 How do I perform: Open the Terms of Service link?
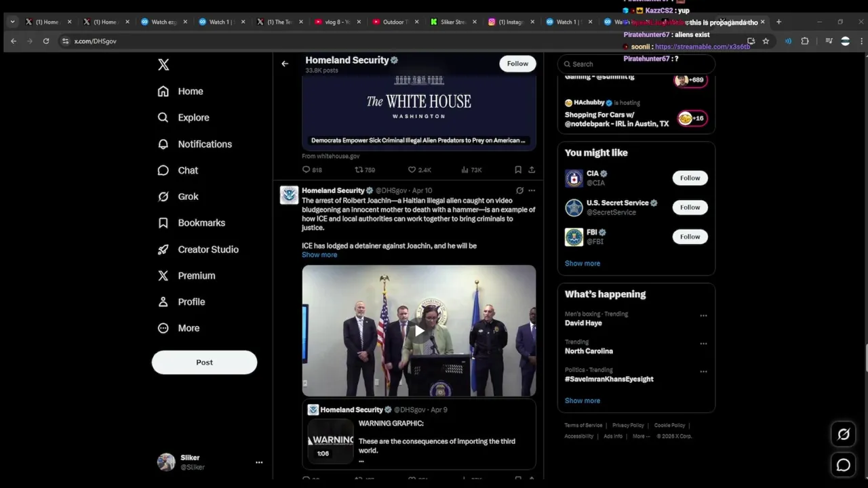[x=583, y=426]
